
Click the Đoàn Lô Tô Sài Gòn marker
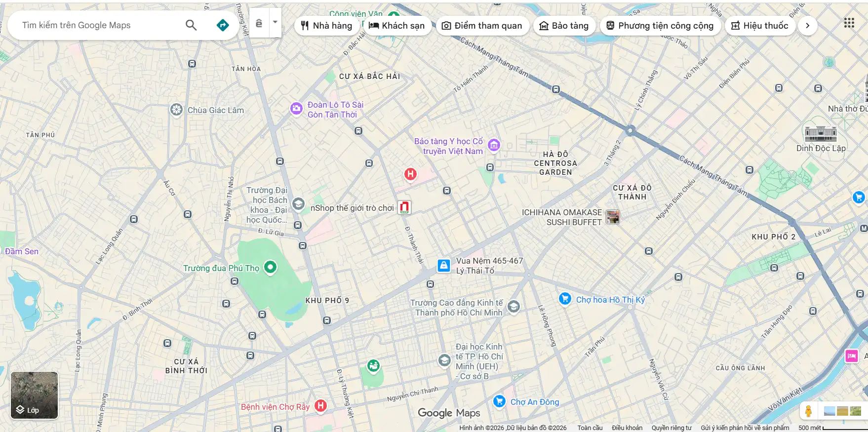click(296, 109)
